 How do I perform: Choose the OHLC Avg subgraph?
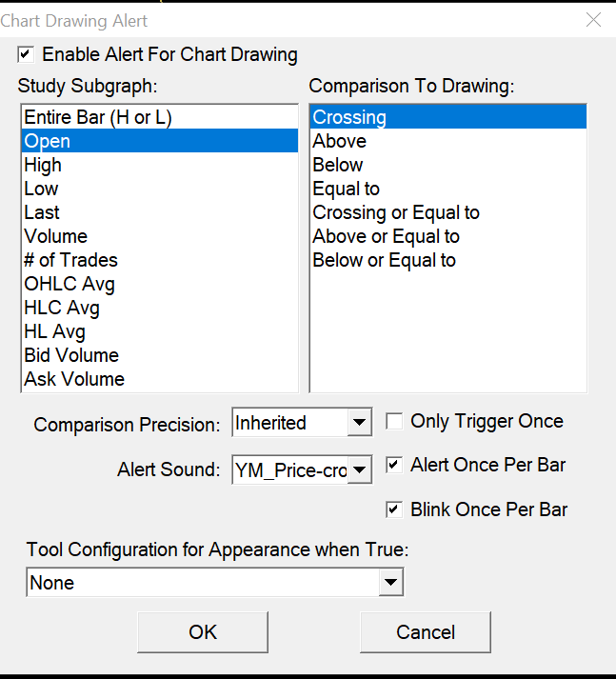point(70,284)
